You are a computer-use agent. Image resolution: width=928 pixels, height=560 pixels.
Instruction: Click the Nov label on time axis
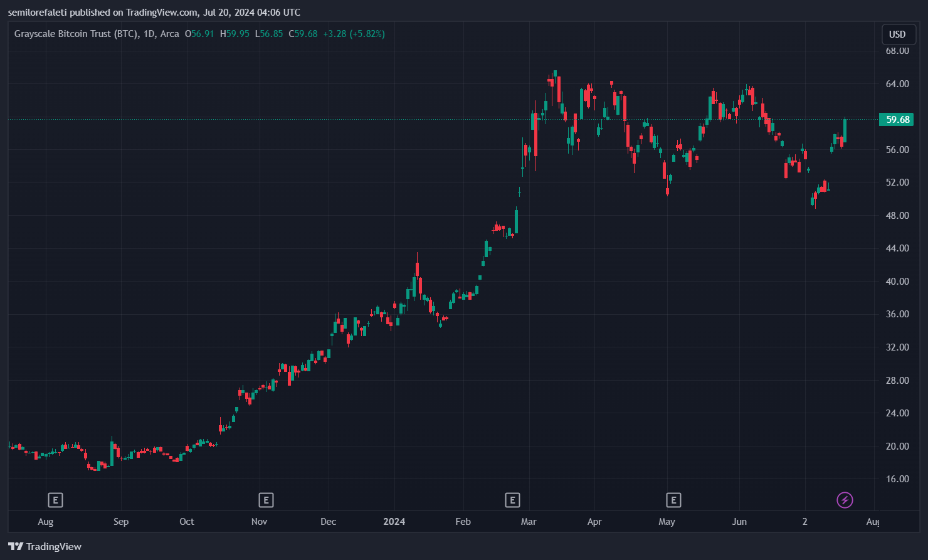tap(259, 522)
